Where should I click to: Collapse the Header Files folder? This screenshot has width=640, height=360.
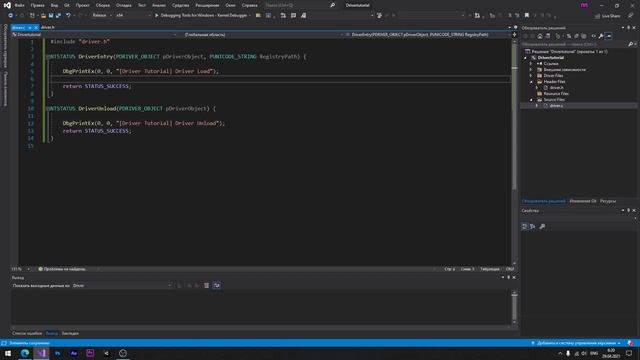click(531, 82)
